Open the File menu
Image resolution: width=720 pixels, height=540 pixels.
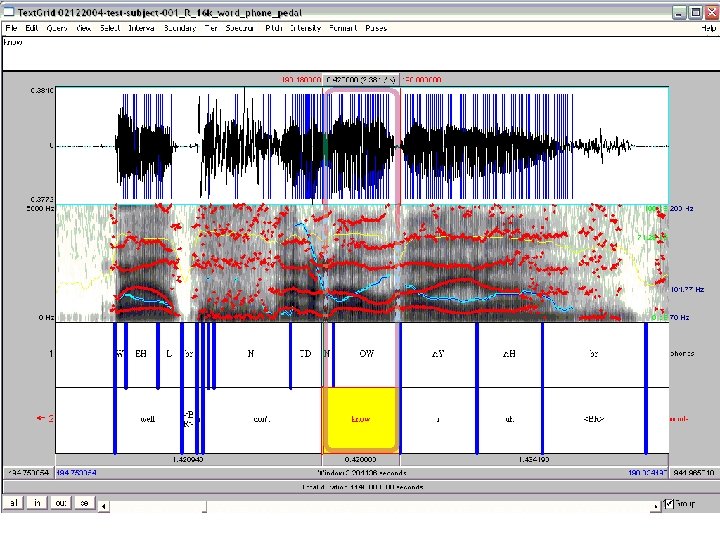coord(12,29)
